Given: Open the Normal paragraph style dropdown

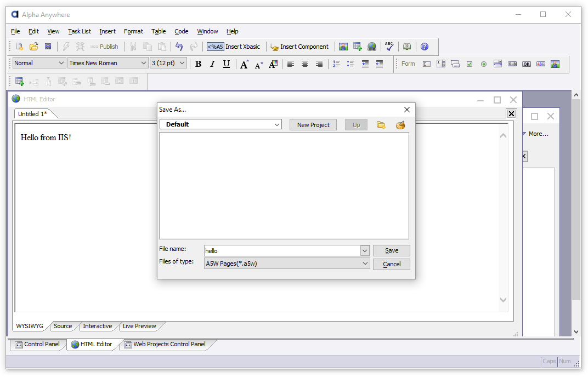Looking at the screenshot, I should point(39,63).
